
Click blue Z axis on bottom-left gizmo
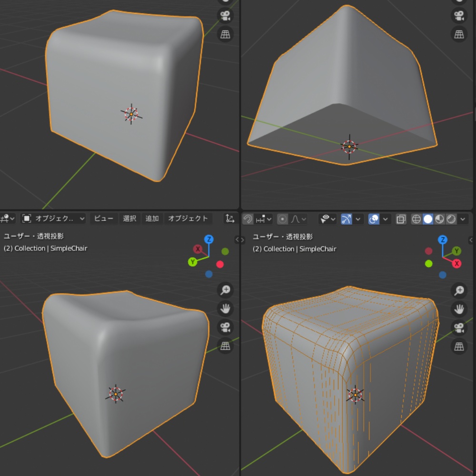pyautogui.click(x=208, y=239)
